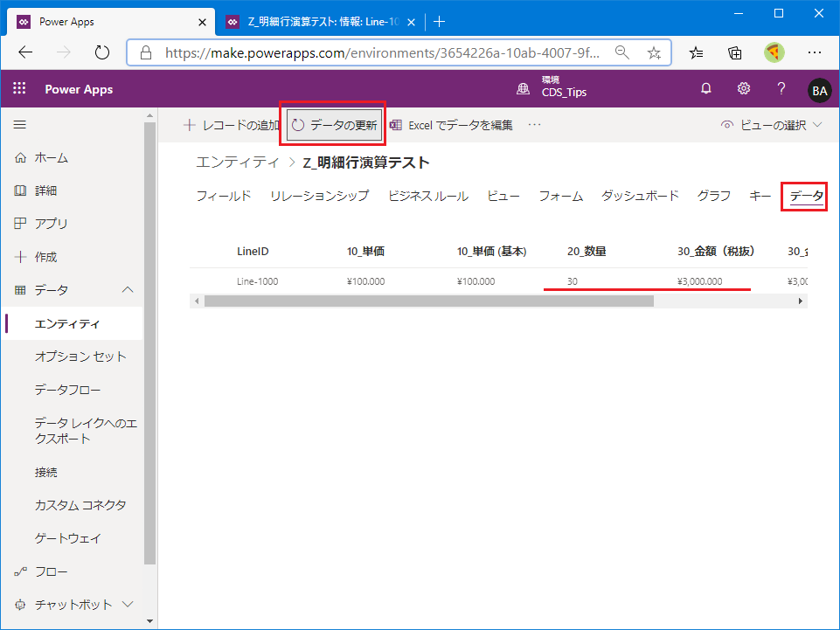Viewport: 840px width, 630px height.
Task: Open more commands ellipsis in toolbar
Action: click(535, 125)
